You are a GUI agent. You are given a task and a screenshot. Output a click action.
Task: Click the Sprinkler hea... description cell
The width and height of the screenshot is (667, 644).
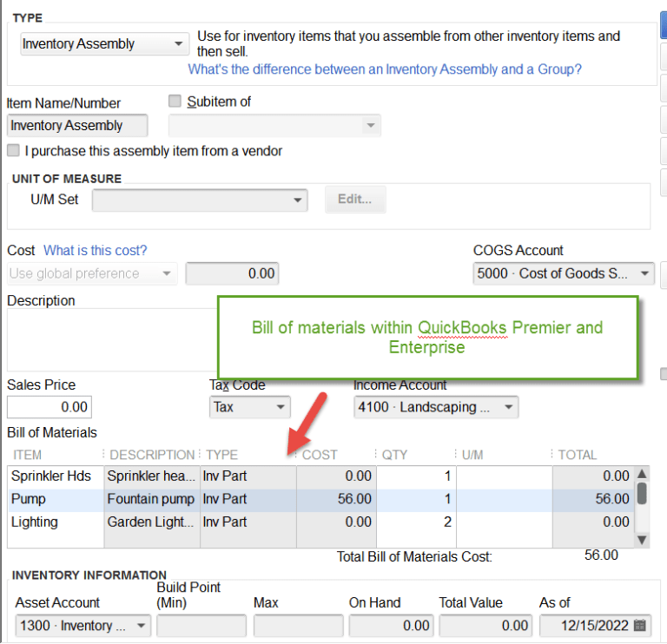coord(151,476)
